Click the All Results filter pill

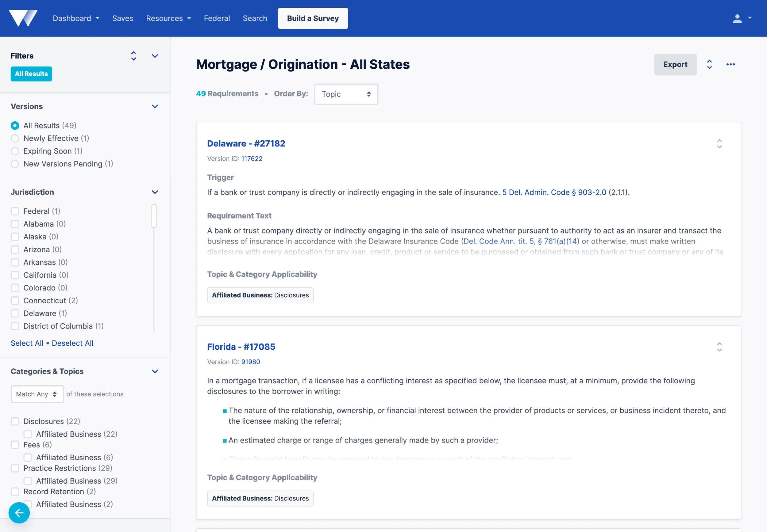(x=31, y=74)
